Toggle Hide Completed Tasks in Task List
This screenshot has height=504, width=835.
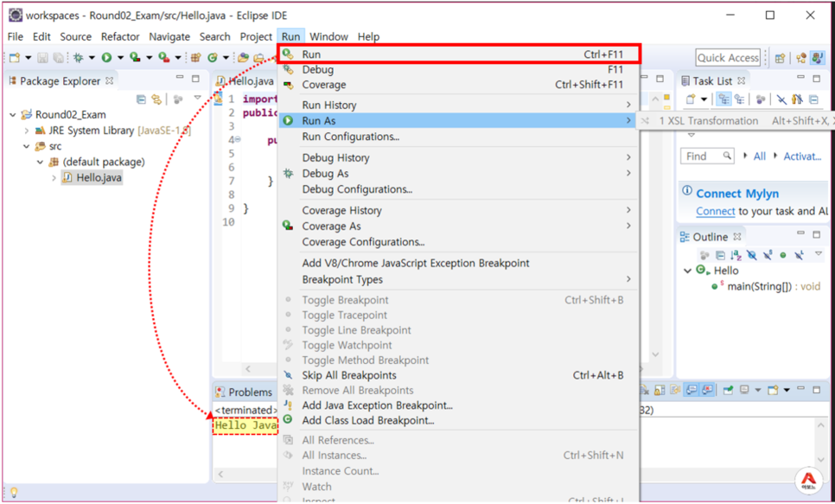(781, 99)
